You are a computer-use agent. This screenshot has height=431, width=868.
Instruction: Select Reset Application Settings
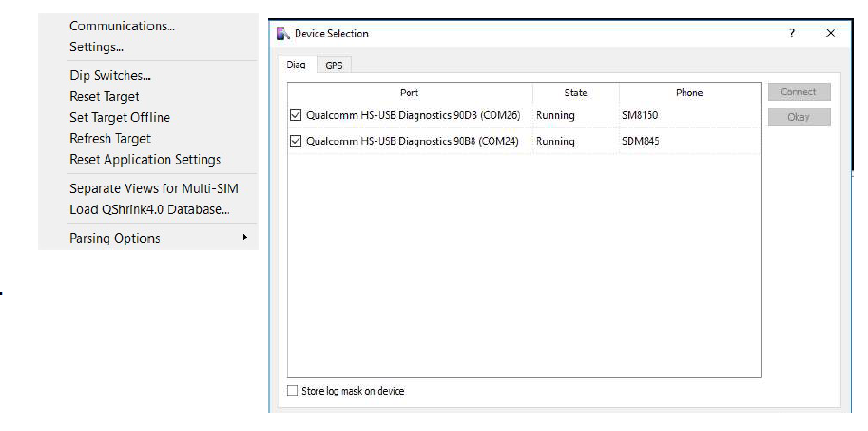coord(145,160)
